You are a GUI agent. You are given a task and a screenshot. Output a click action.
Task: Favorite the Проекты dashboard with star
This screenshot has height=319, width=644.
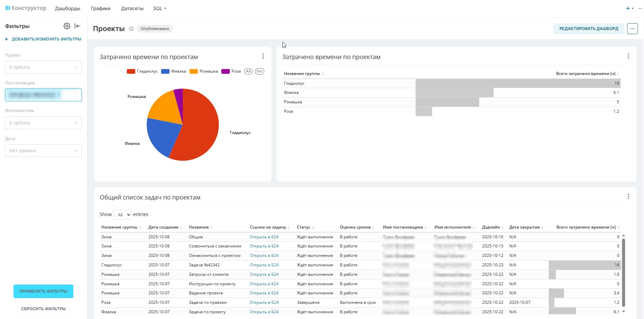(x=131, y=29)
